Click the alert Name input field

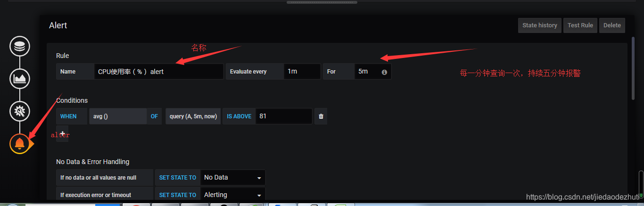tap(159, 72)
